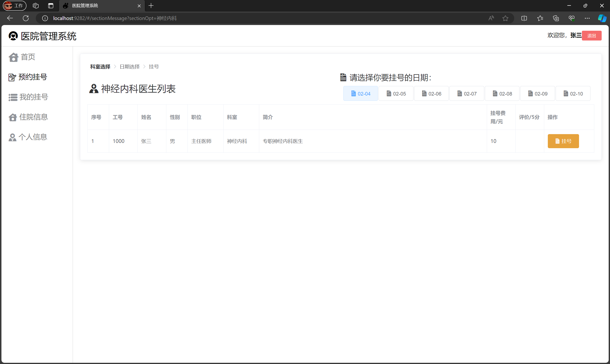Open browser Collections icon
This screenshot has height=364, width=610.
tap(556, 18)
